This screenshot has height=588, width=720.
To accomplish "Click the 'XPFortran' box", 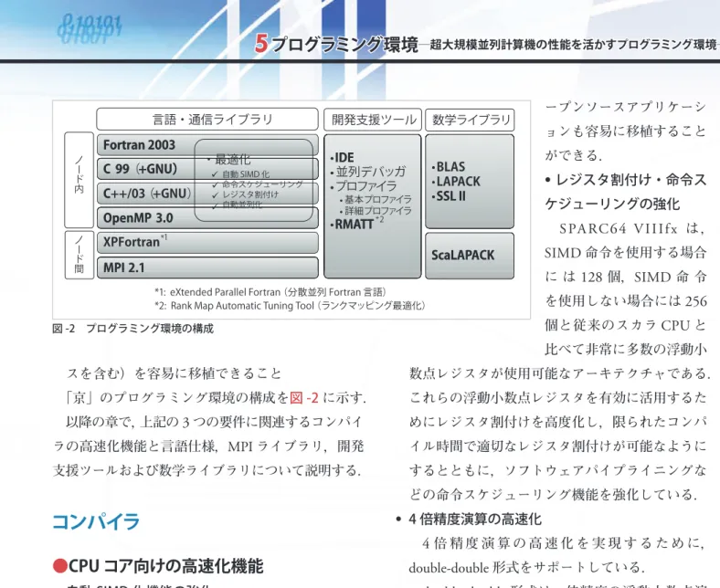I will [x=207, y=242].
